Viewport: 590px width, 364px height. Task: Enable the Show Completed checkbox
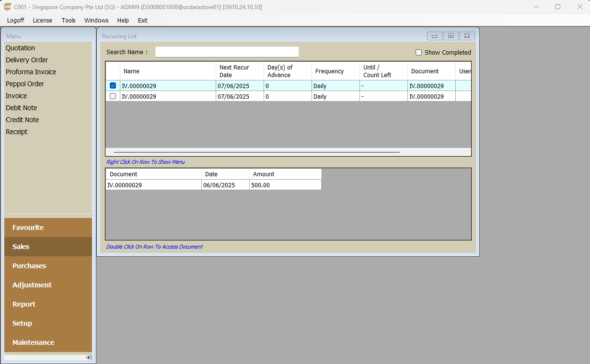click(x=418, y=53)
